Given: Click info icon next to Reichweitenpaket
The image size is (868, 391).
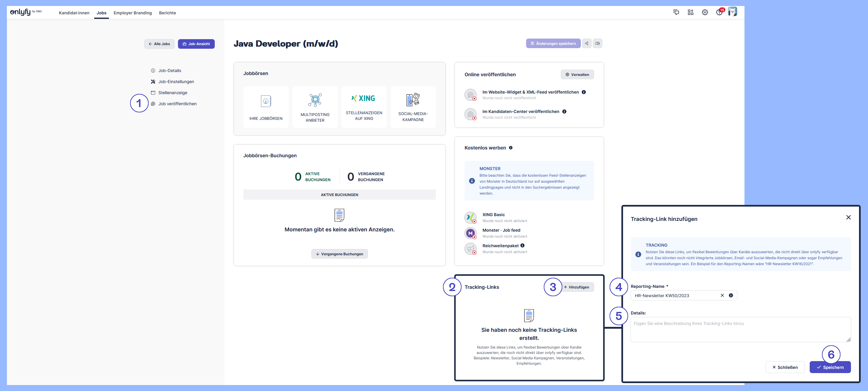Looking at the screenshot, I should pos(522,245).
